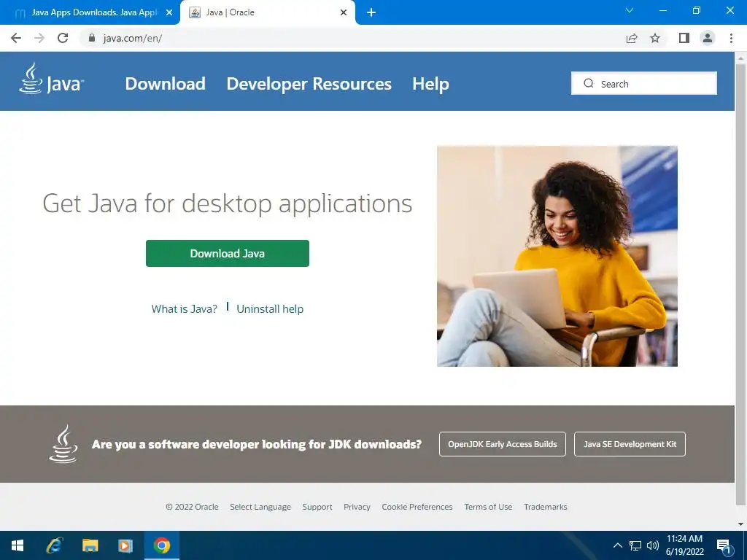Open Terms of Use footer link

(488, 507)
